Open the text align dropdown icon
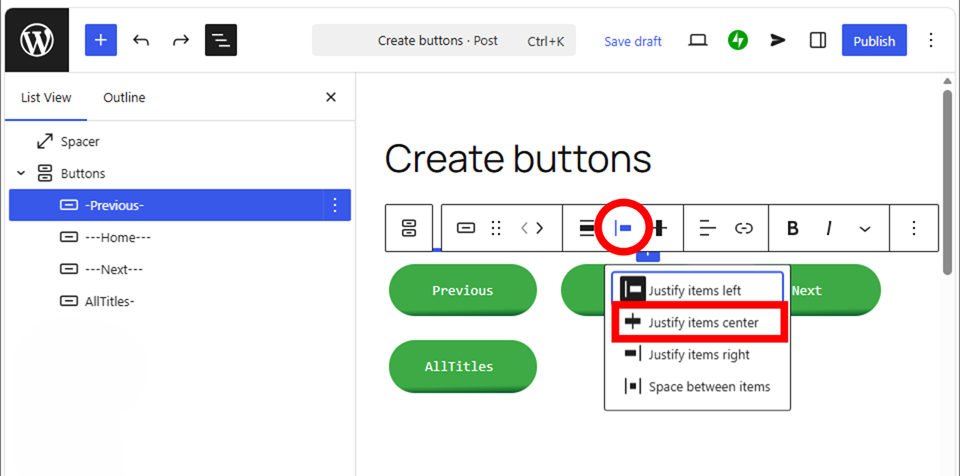Screen dimensions: 960x476 (708, 228)
